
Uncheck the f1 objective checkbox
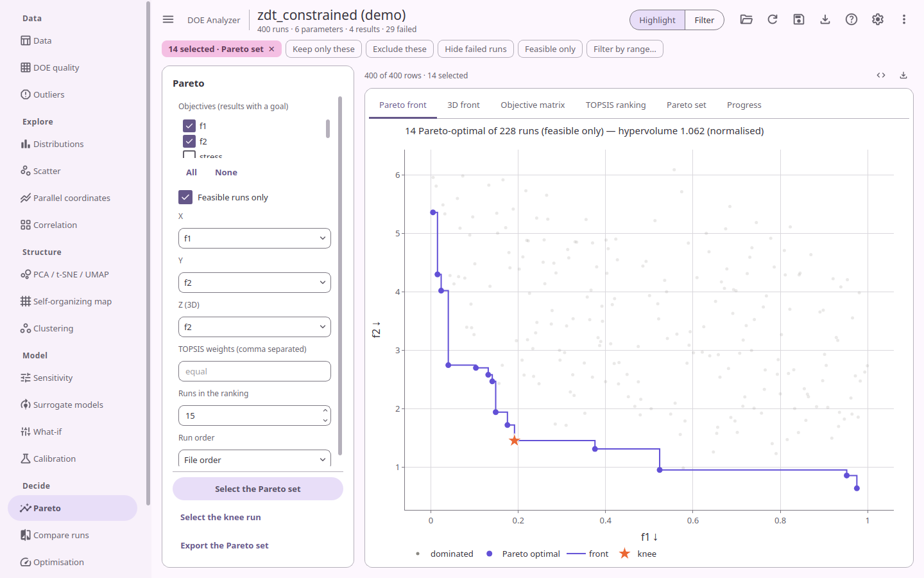(189, 126)
